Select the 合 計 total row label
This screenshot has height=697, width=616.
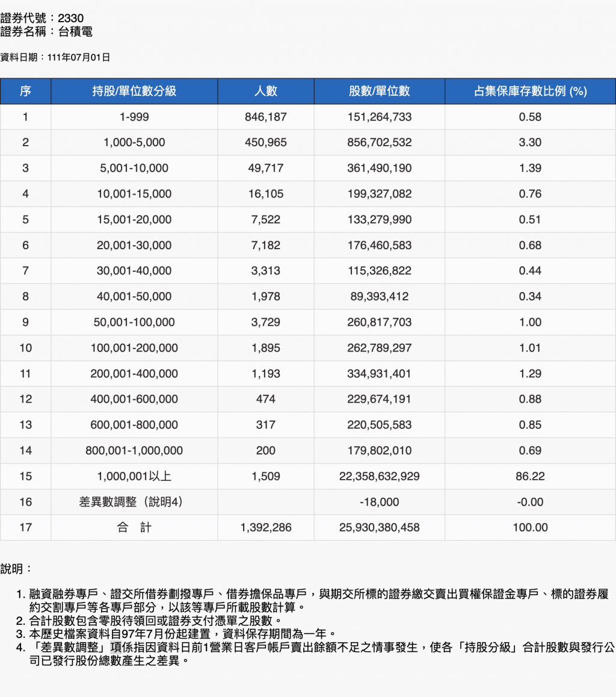[134, 528]
